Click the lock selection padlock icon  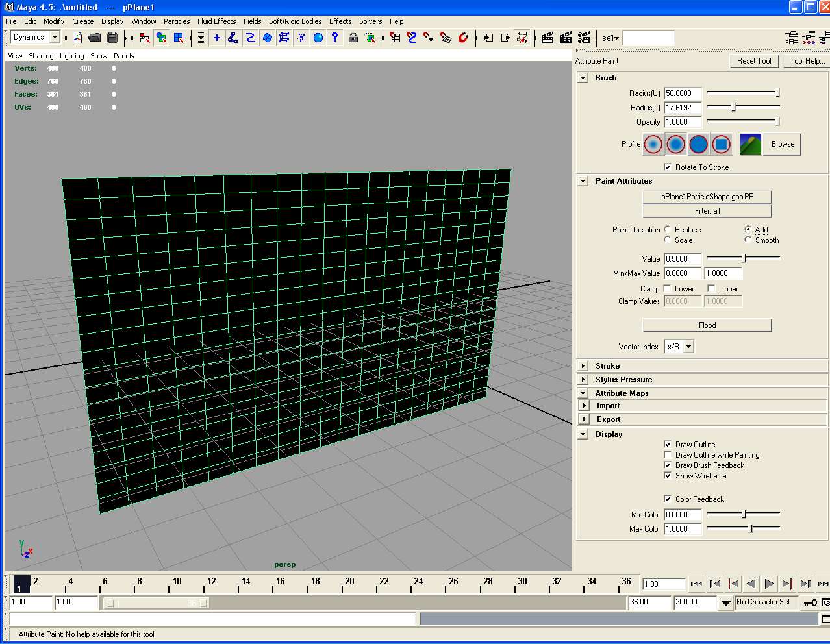point(353,38)
